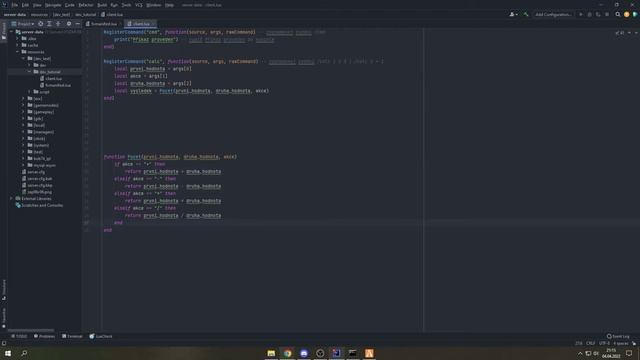Open the File menu

click(x=15, y=5)
